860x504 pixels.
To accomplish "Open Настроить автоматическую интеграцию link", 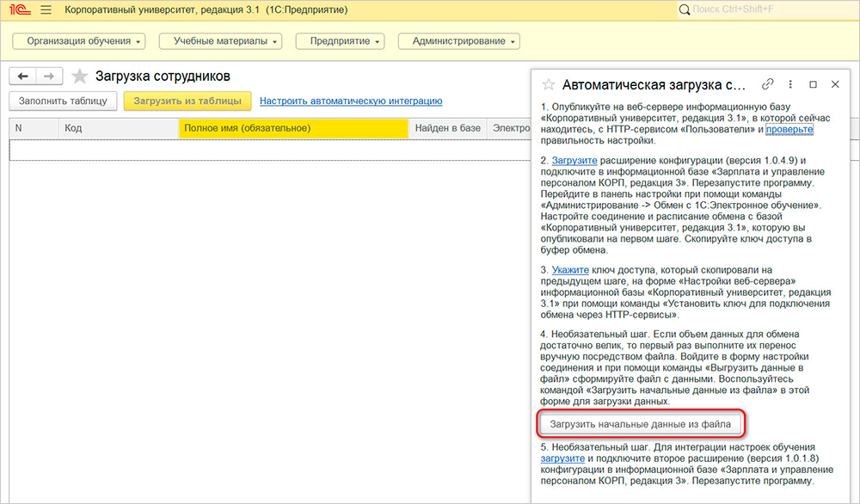I will [351, 101].
